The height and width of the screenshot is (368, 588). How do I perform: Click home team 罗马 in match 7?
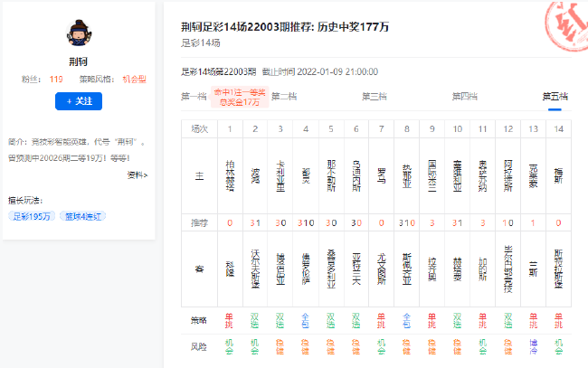pyautogui.click(x=382, y=175)
